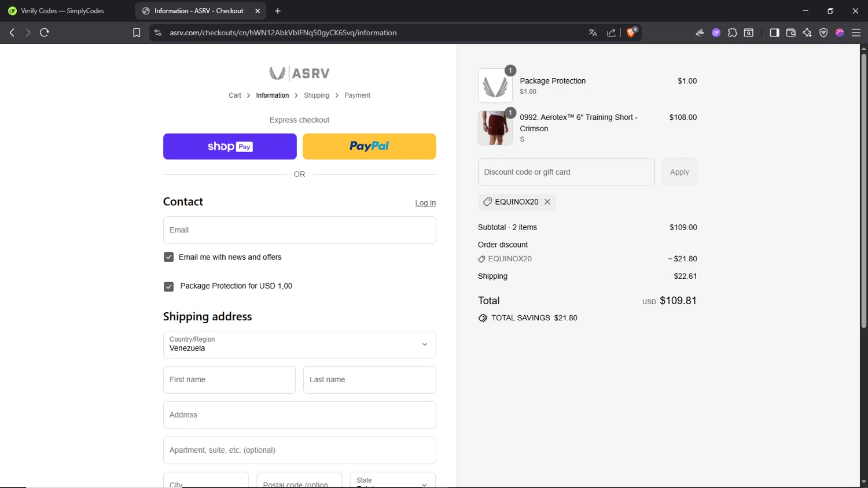The image size is (868, 488).
Task: Remove the EQUINOX20 discount code
Action: [x=547, y=202]
